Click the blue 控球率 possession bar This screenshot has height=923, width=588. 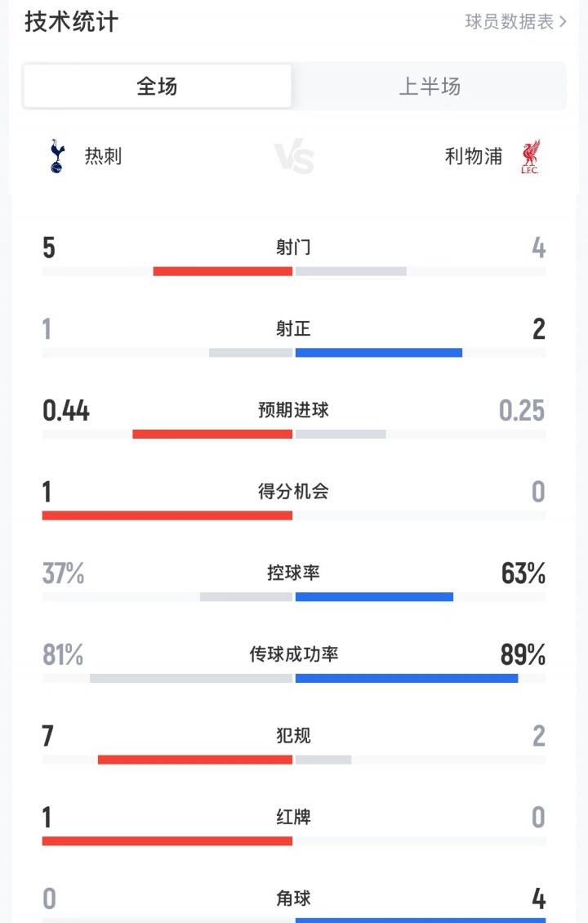(x=374, y=596)
